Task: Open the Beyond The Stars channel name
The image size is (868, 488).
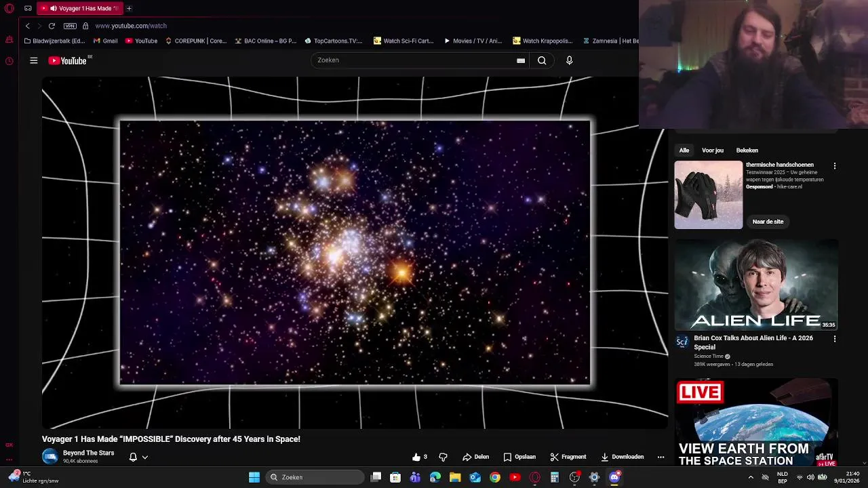Action: tap(88, 453)
